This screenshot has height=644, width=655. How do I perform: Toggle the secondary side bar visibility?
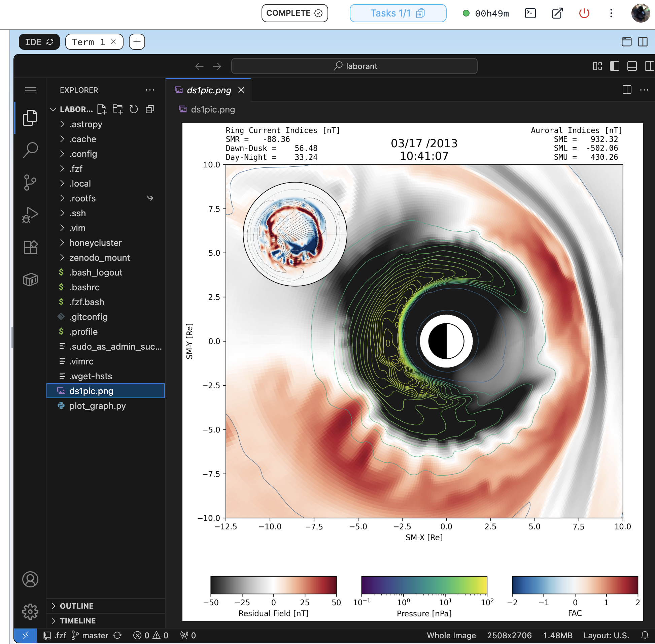click(x=649, y=66)
